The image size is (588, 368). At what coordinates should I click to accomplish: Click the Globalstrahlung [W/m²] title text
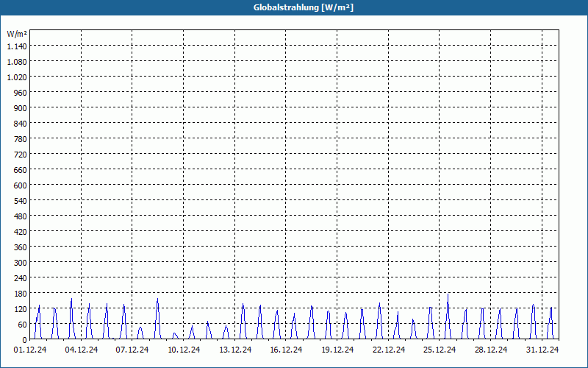click(304, 7)
